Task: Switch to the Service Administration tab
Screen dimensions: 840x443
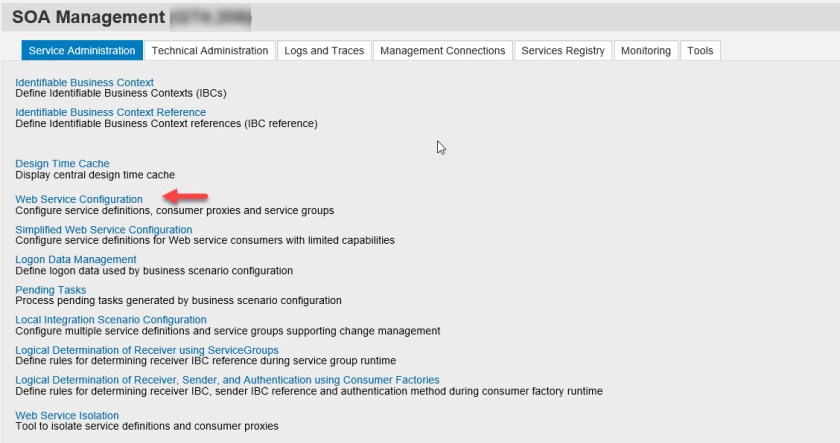Action: 82,51
